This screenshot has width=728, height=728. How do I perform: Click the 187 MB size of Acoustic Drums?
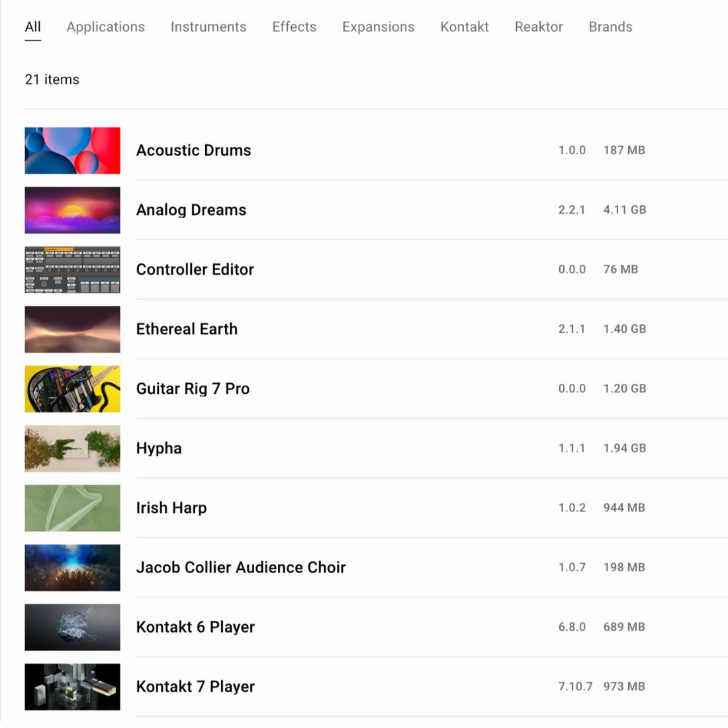click(624, 150)
